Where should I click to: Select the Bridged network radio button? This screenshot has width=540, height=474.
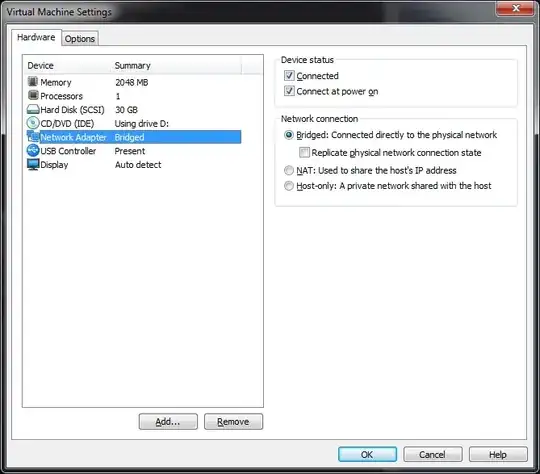click(289, 135)
